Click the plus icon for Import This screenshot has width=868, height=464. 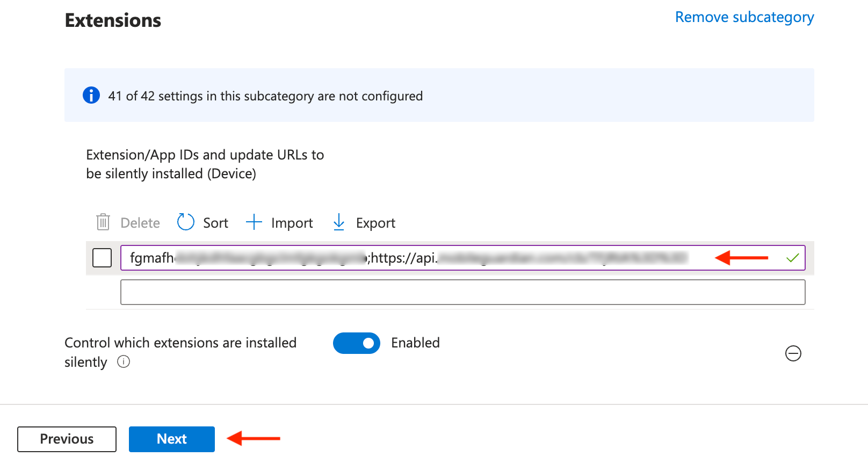pyautogui.click(x=254, y=222)
